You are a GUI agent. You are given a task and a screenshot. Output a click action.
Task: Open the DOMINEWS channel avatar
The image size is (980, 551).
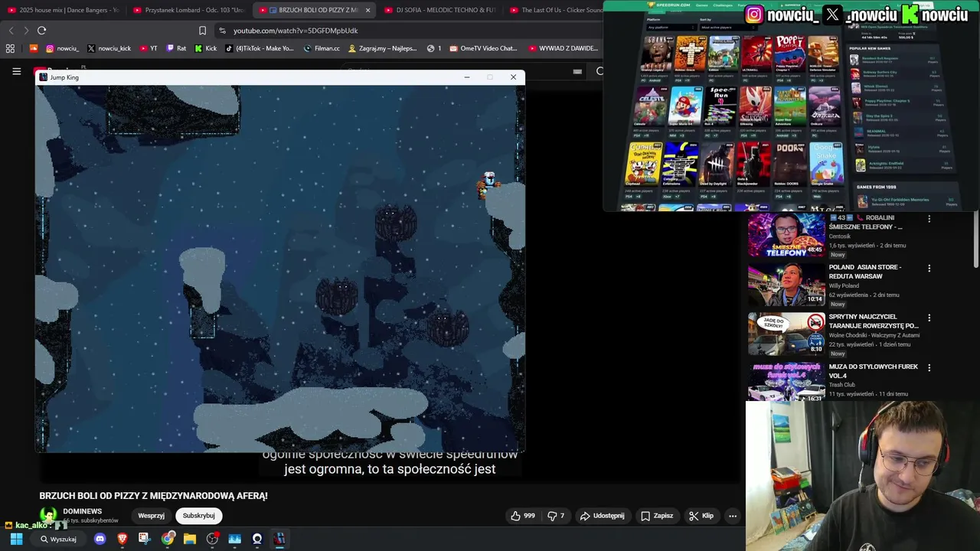(48, 515)
